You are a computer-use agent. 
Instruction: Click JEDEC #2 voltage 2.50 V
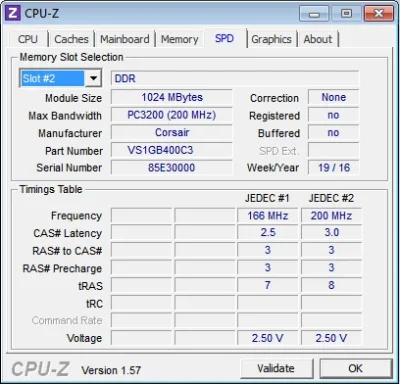click(x=331, y=338)
